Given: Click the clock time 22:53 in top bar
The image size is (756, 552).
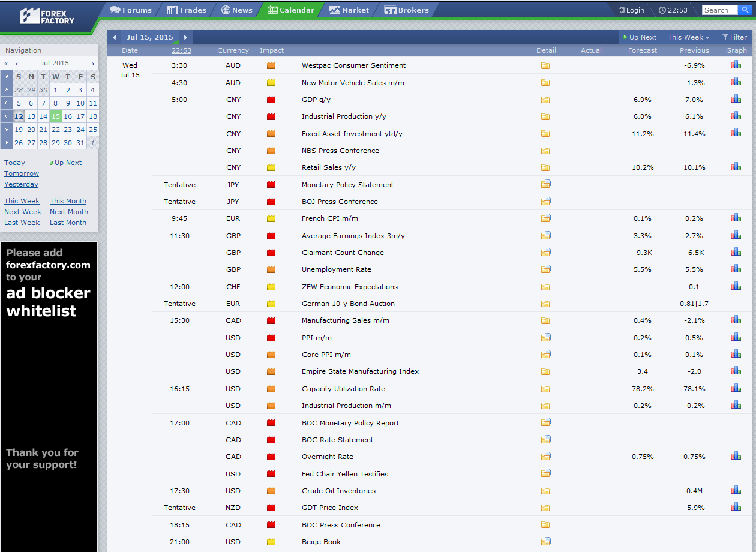Looking at the screenshot, I should click(673, 10).
